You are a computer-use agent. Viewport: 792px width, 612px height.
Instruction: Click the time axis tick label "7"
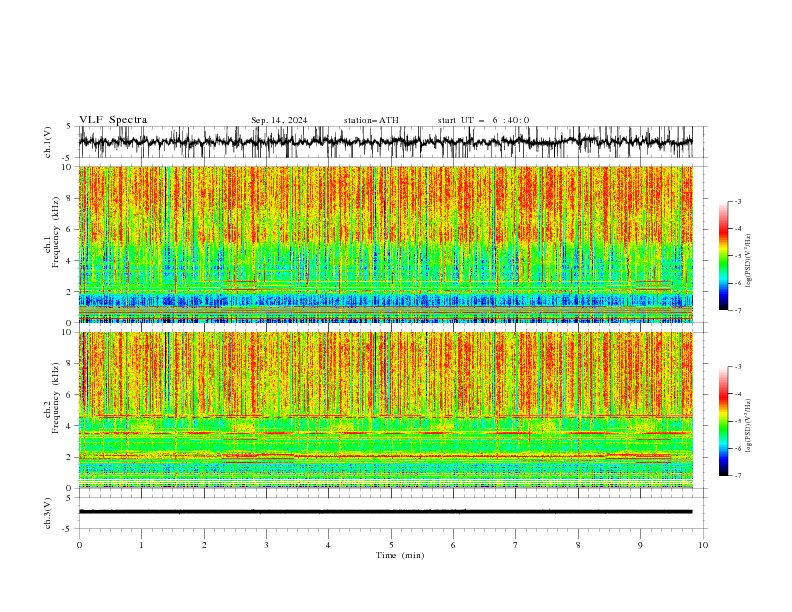pyautogui.click(x=516, y=545)
